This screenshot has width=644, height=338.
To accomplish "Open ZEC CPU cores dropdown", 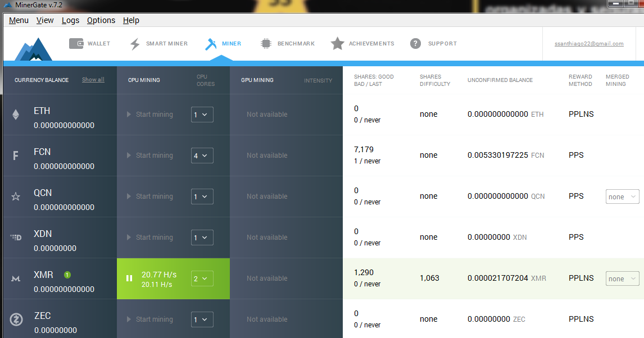I will click(x=202, y=319).
